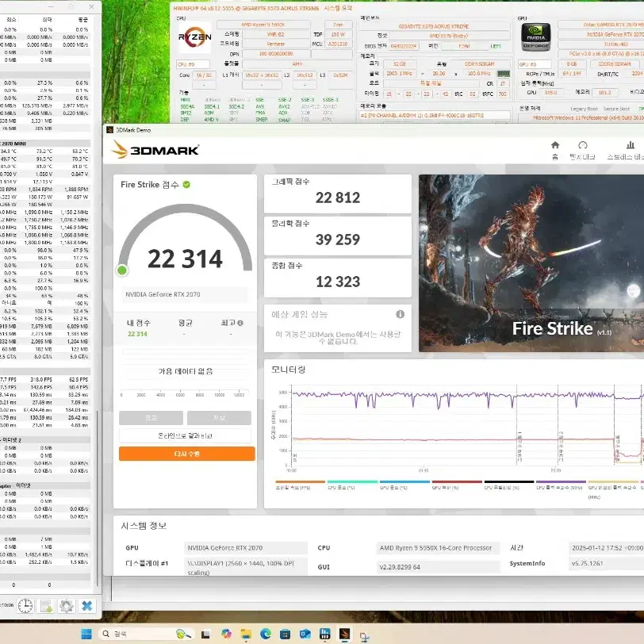Click the HWiNFO sensors clock icon
The width and height of the screenshot is (644, 644).
click(25, 606)
